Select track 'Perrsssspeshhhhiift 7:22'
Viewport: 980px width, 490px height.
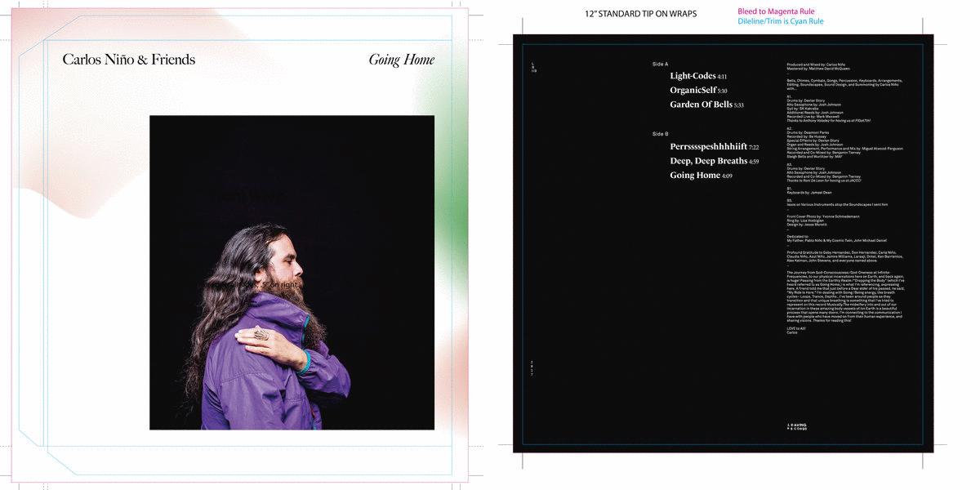tap(715, 147)
